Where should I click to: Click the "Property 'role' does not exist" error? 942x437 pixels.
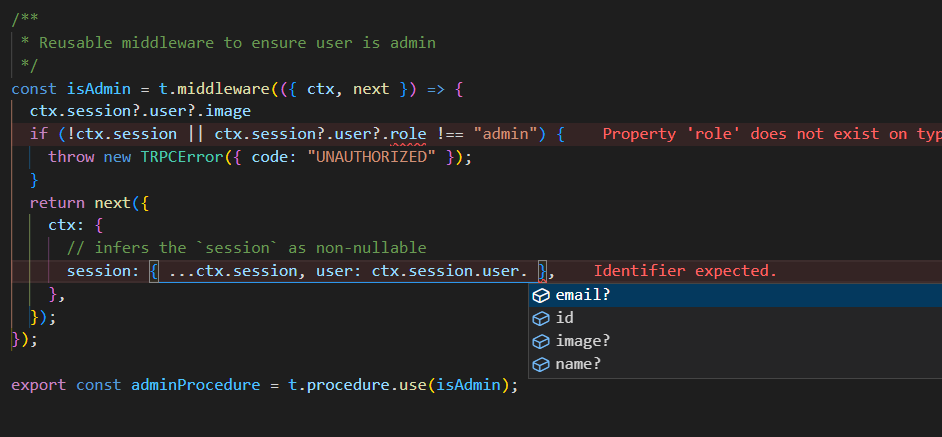(770, 134)
